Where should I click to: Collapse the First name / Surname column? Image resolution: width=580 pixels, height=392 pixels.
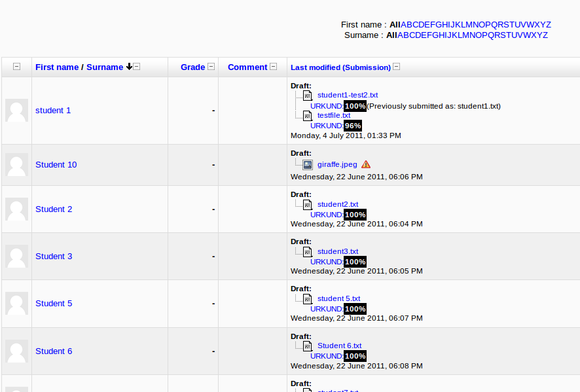(x=137, y=67)
